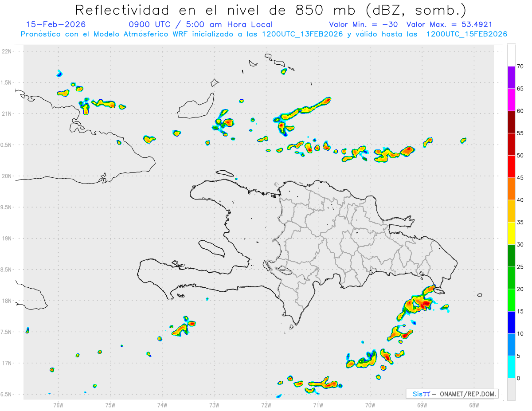Click the '74W' longitude label
Screen dimensions: 532x411
coord(162,405)
